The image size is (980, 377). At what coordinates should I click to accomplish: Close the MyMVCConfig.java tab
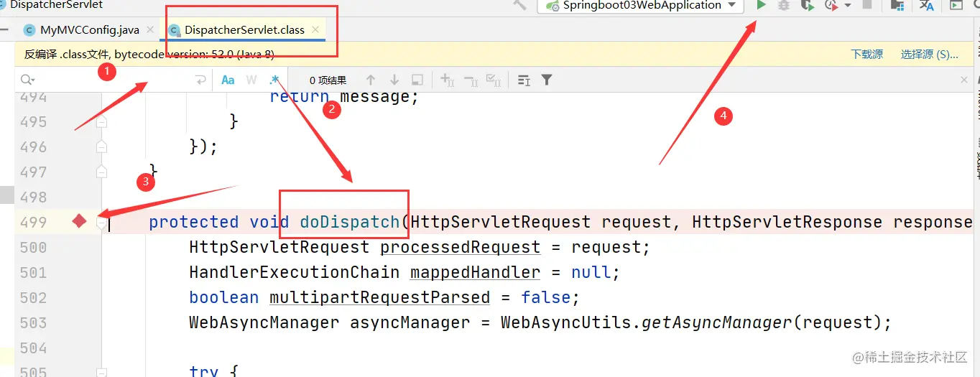[x=150, y=30]
